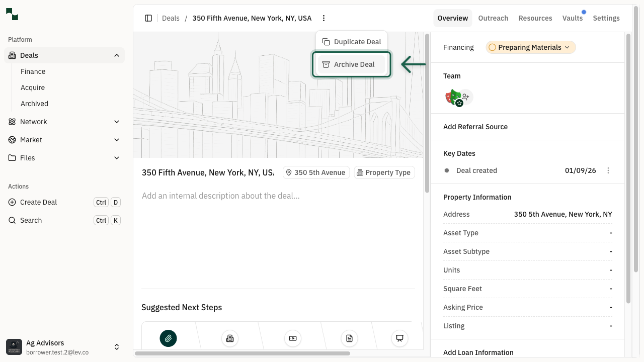The width and height of the screenshot is (644, 362).
Task: Click the logo in top left
Action: (12, 14)
